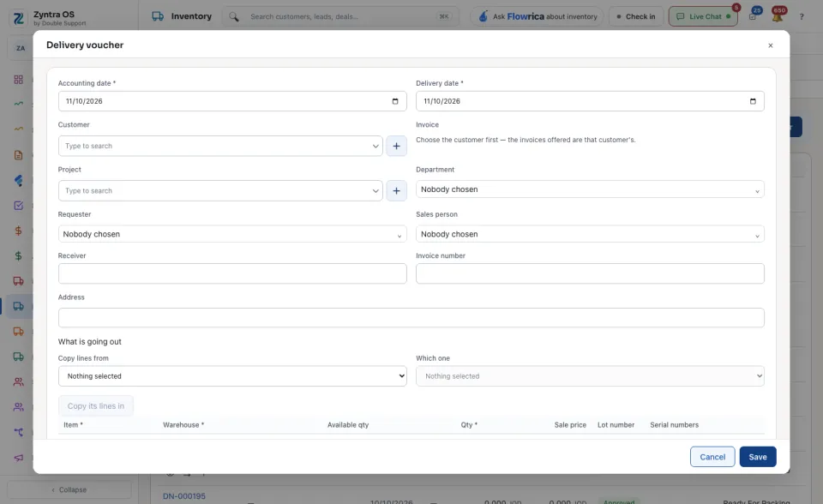Click the red truck sidebar icon
The height and width of the screenshot is (504, 823).
pos(18,281)
